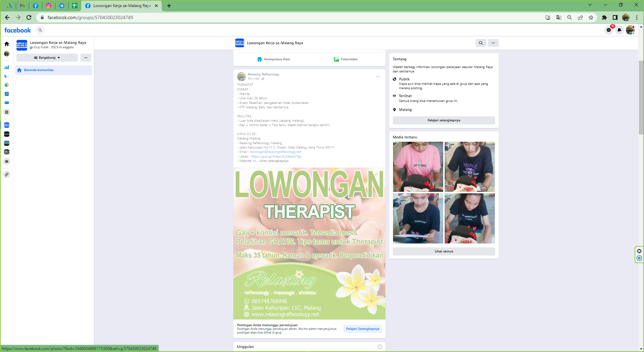Image resolution: width=644 pixels, height=352 pixels.
Task: Open the Facebook account menu avatar
Action: [630, 30]
